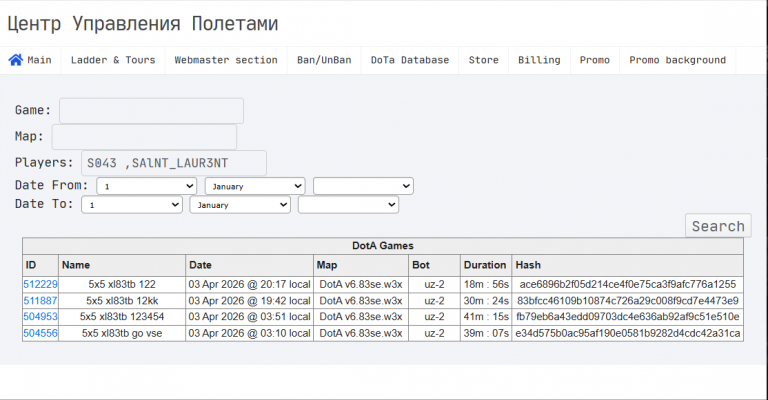Click the Hash column header
The height and width of the screenshot is (400, 768).
click(627, 265)
